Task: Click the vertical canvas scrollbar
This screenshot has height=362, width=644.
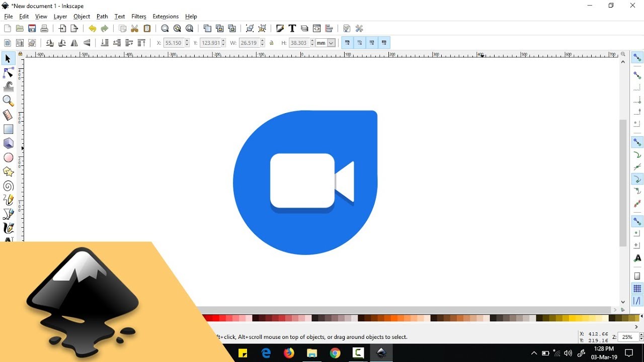Action: (x=623, y=184)
